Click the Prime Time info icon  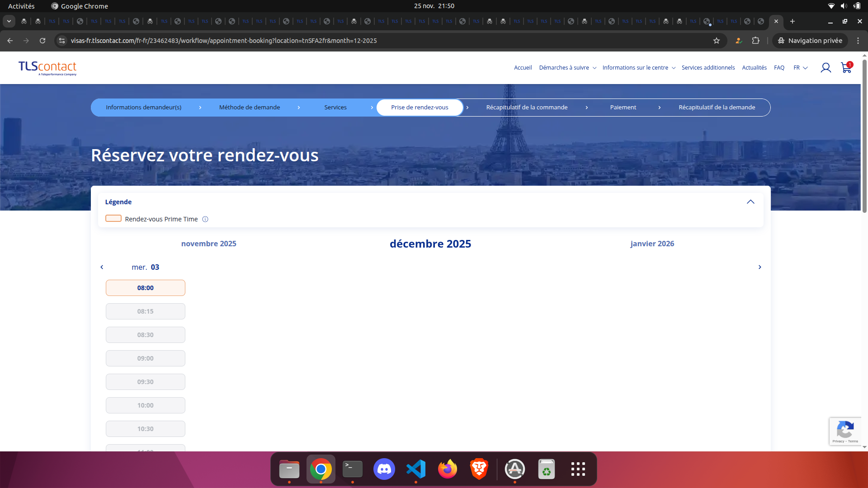tap(205, 219)
